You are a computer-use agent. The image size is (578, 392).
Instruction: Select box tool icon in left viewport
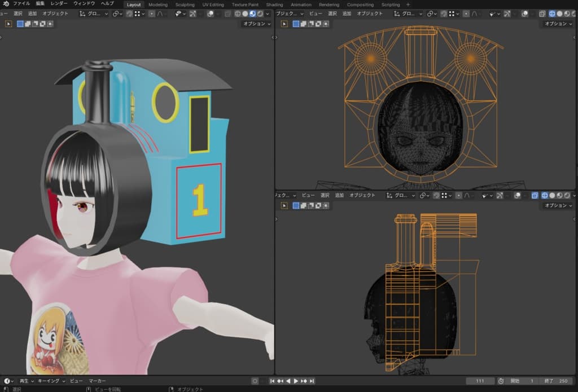point(8,24)
